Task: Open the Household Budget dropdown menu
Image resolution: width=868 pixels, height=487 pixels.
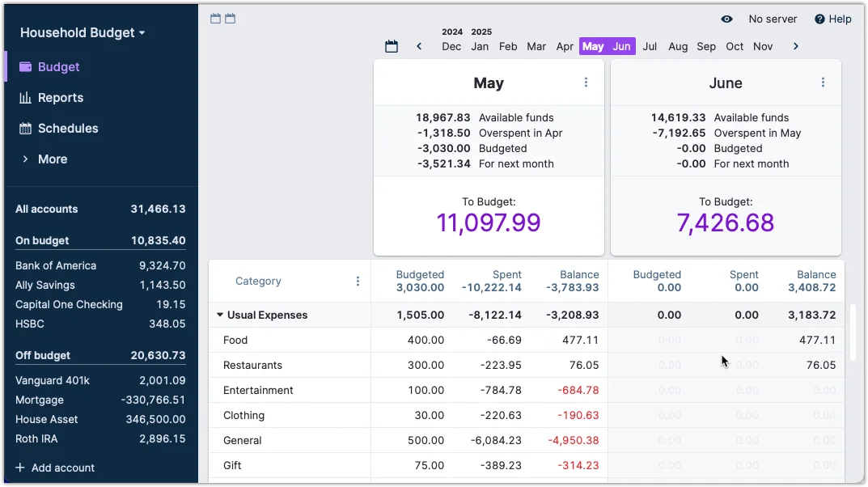Action: click(x=83, y=33)
